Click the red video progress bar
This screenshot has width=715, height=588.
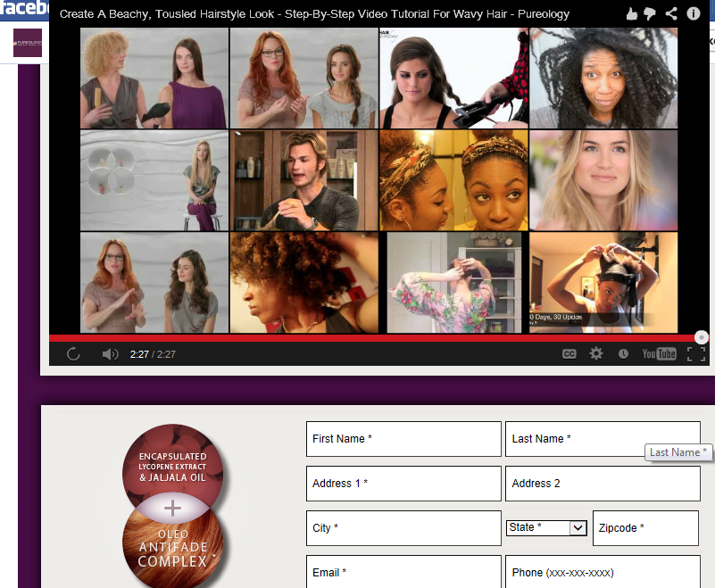coord(357,338)
